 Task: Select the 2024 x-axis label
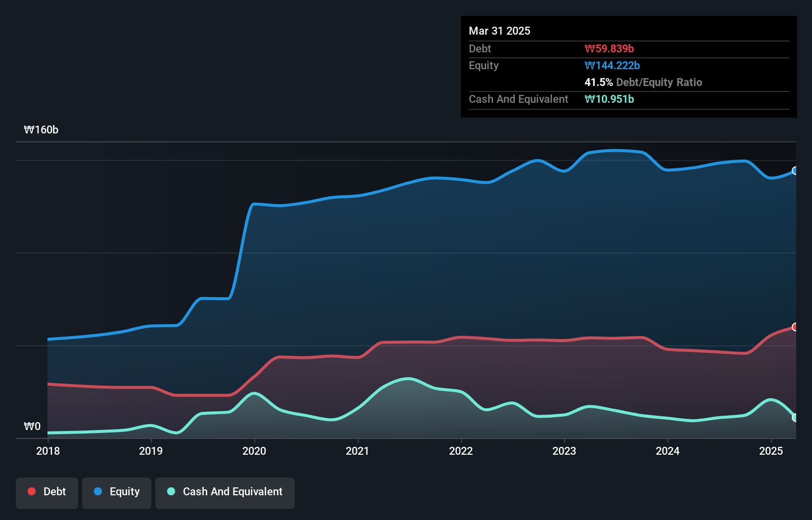tap(668, 451)
